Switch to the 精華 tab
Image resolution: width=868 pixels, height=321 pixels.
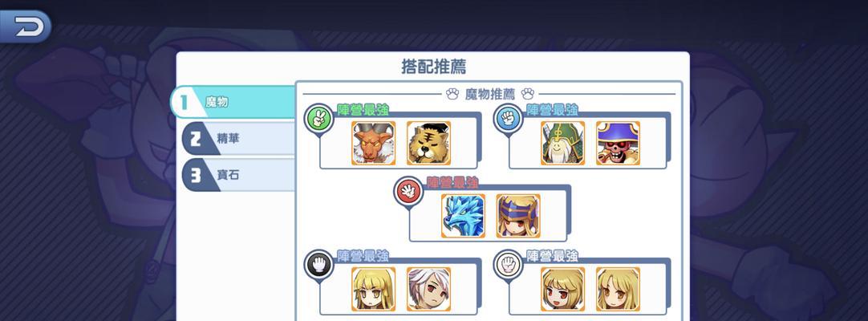[238, 138]
